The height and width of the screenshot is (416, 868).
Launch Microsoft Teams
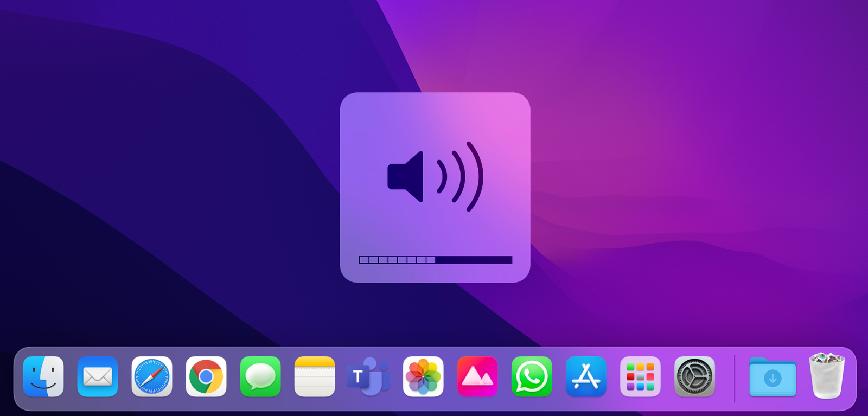point(369,376)
